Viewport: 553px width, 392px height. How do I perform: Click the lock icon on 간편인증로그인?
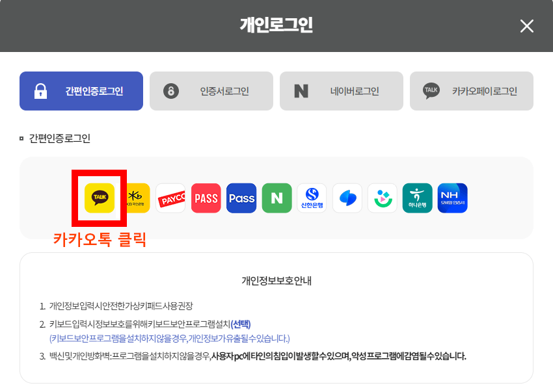pyautogui.click(x=40, y=91)
